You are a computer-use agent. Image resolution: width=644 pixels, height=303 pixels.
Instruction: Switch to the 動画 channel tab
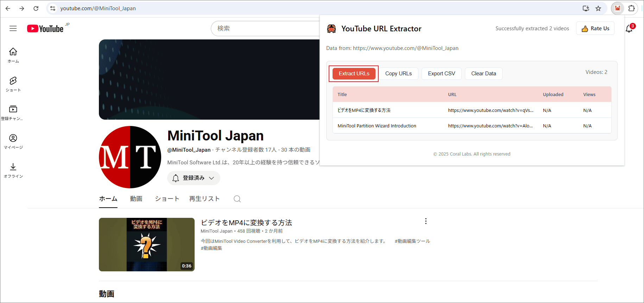[x=136, y=199]
